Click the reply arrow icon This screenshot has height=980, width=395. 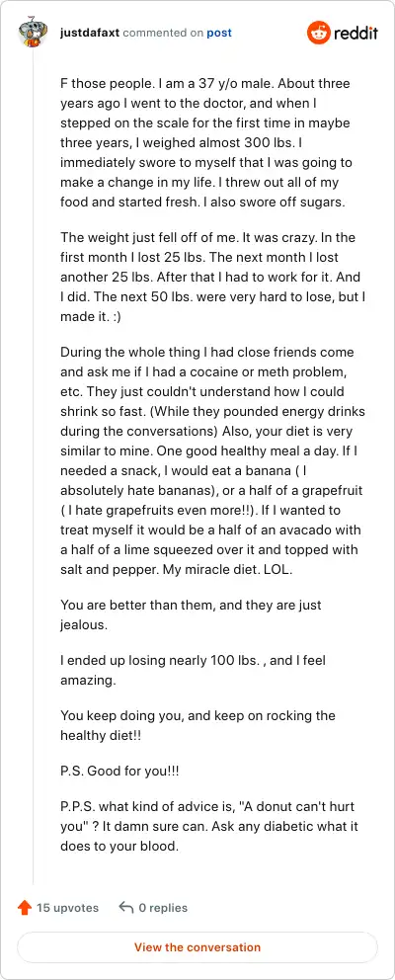point(126,908)
